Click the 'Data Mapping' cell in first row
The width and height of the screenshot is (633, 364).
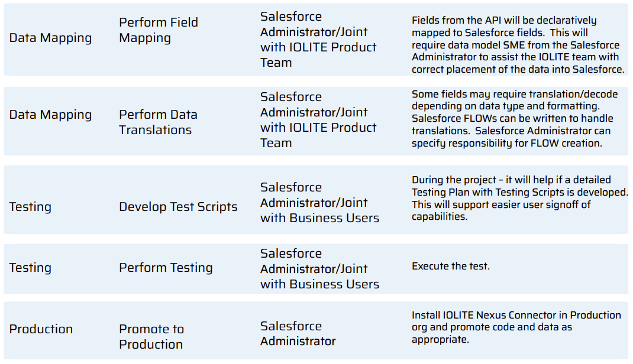[50, 38]
